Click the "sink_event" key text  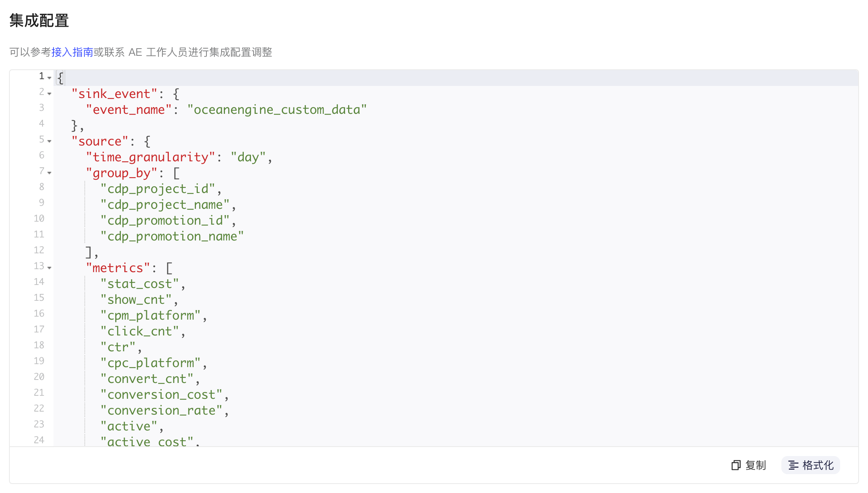(114, 93)
